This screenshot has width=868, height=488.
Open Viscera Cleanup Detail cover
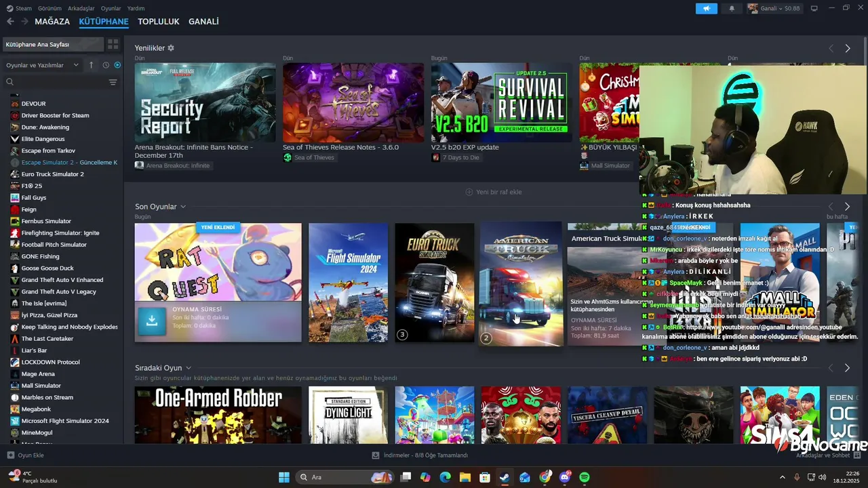pyautogui.click(x=608, y=415)
